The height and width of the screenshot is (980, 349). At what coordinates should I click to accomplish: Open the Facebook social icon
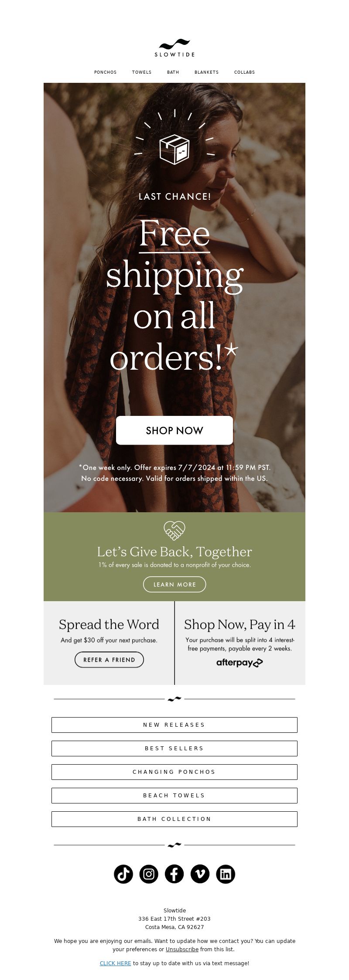coord(174,874)
